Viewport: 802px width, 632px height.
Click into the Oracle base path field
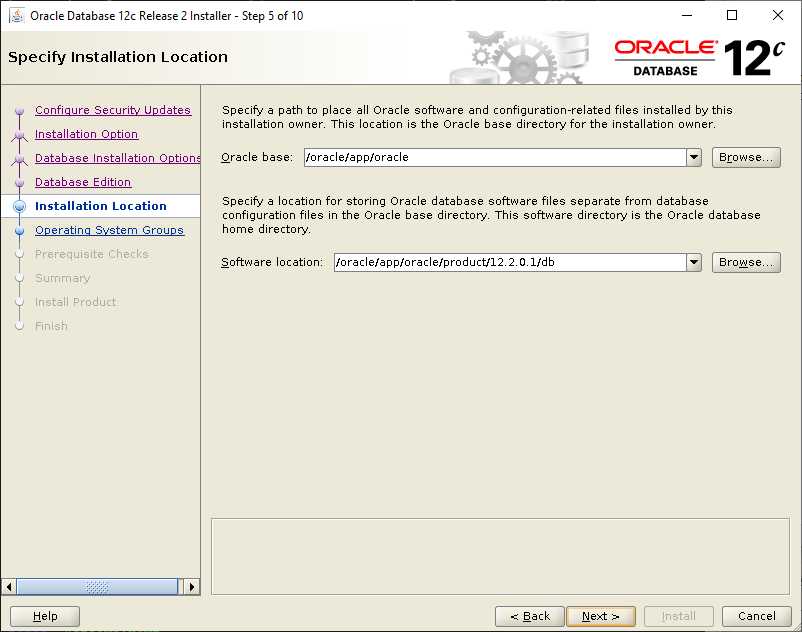[495, 157]
